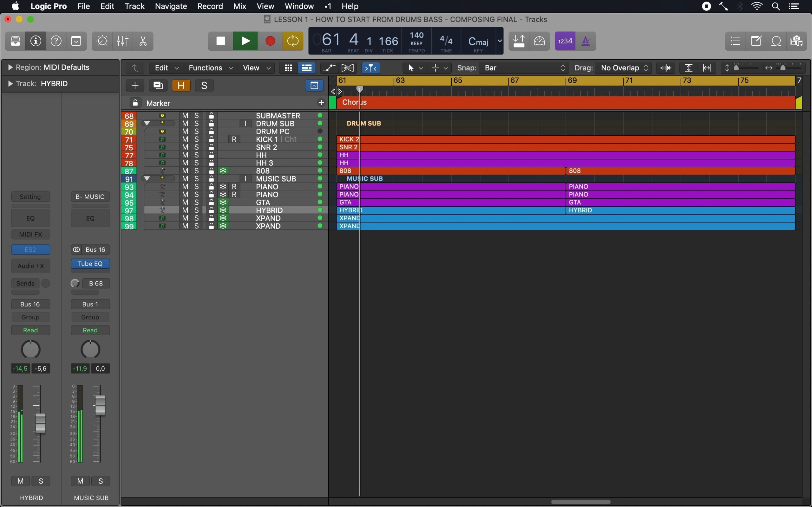The image size is (812, 507).
Task: Open the Mixer from control bar
Action: [122, 41]
